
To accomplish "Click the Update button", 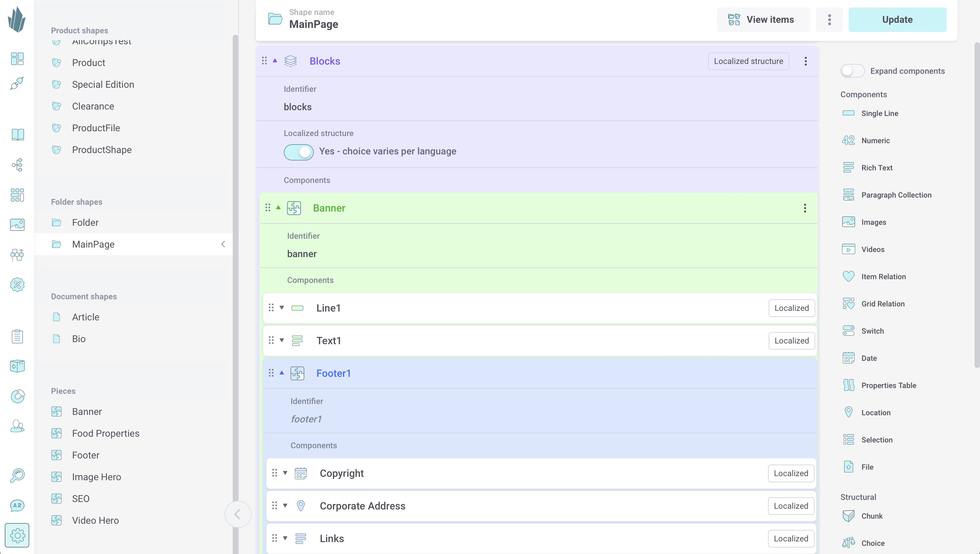I will (897, 19).
